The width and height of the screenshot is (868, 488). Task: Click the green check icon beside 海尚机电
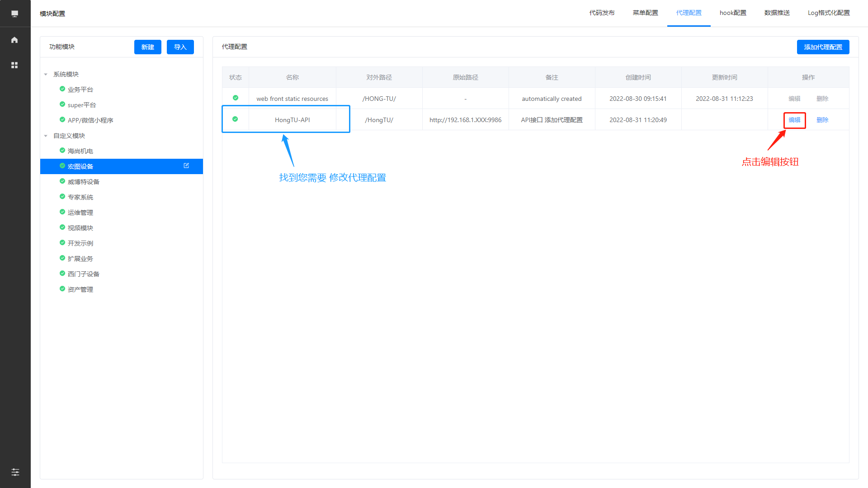(x=62, y=151)
